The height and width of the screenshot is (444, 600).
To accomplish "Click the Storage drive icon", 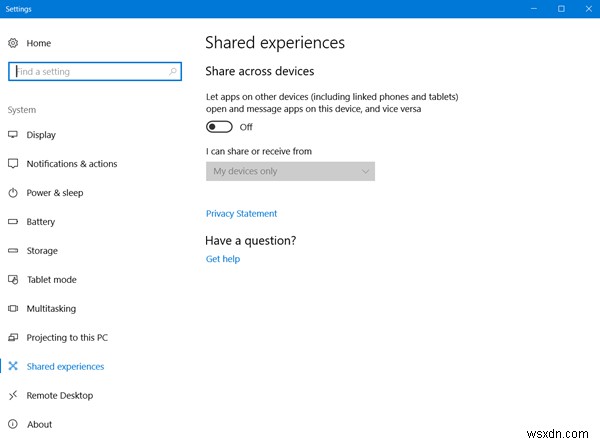I will click(x=13, y=250).
